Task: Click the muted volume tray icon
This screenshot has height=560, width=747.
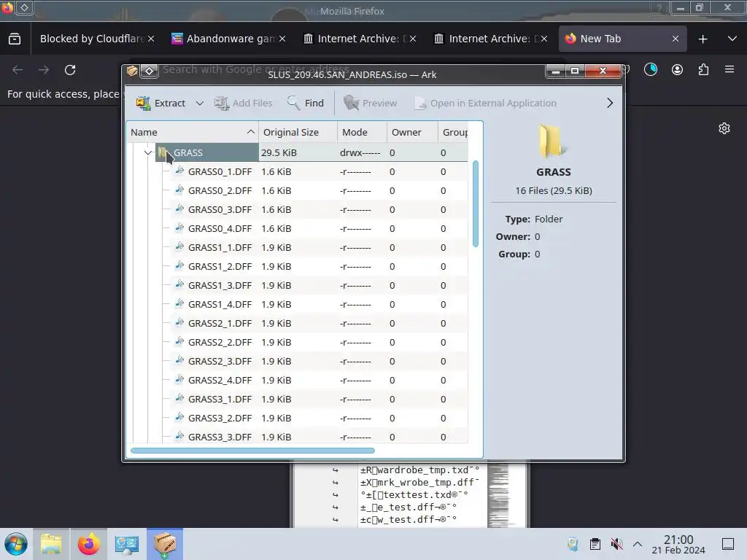Action: [x=617, y=544]
